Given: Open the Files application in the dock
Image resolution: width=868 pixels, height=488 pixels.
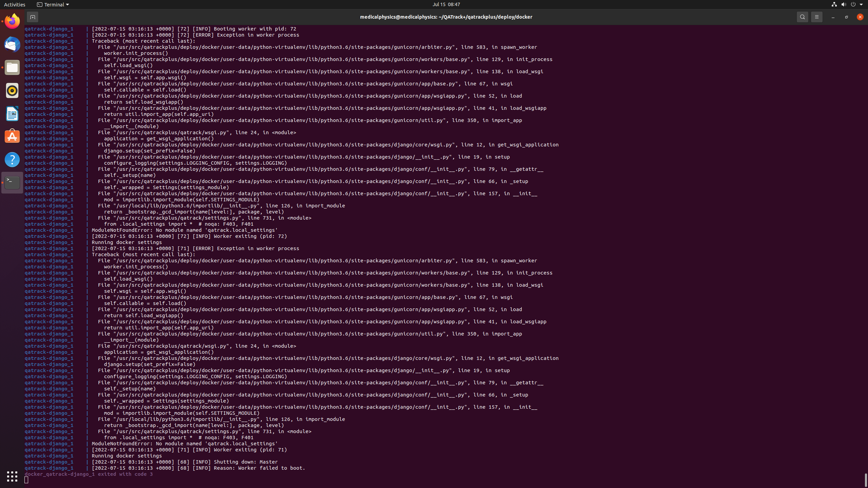Looking at the screenshot, I should (12, 67).
